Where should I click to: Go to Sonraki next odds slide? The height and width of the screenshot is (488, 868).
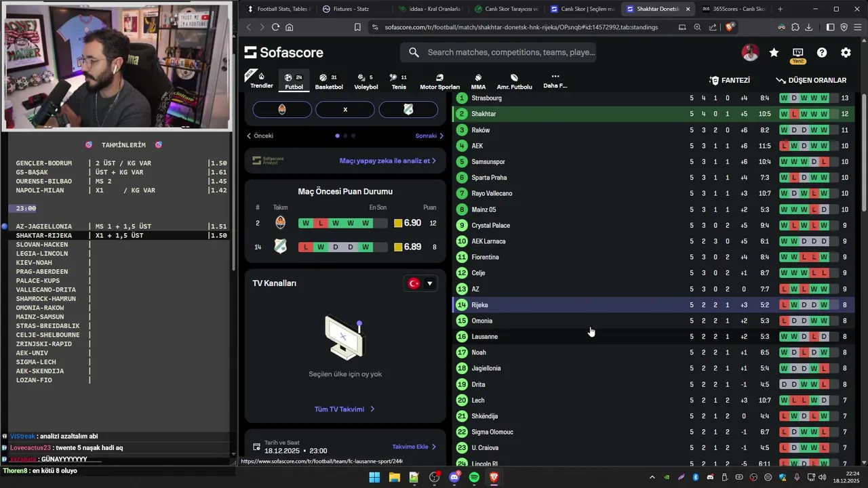(x=429, y=136)
